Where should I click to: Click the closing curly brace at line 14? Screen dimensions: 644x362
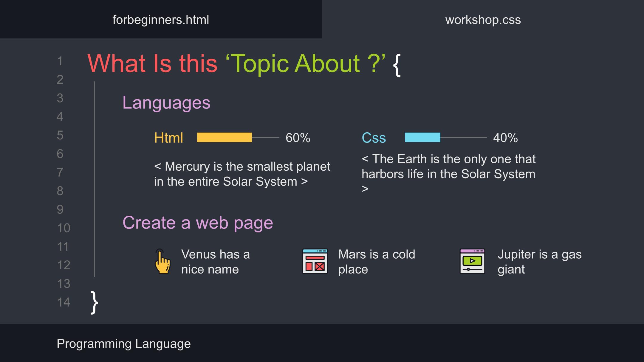[x=94, y=302]
